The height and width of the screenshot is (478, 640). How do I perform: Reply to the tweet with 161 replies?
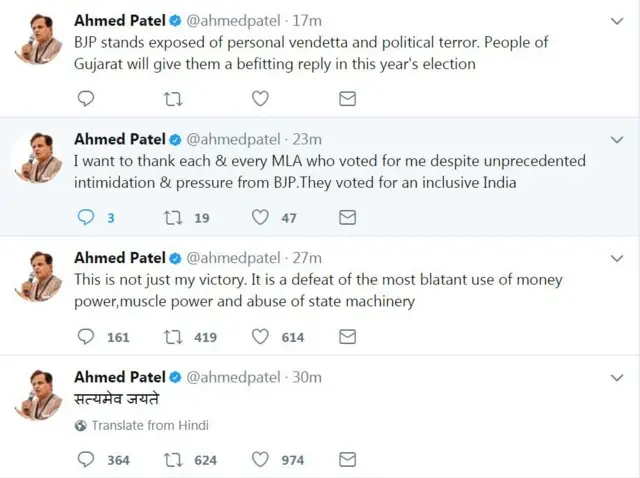86,337
